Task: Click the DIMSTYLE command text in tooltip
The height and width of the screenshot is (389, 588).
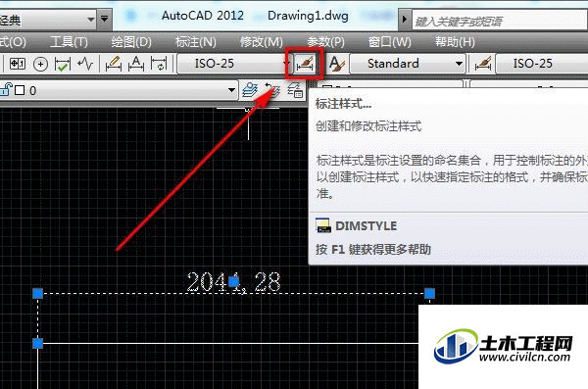Action: click(x=366, y=225)
